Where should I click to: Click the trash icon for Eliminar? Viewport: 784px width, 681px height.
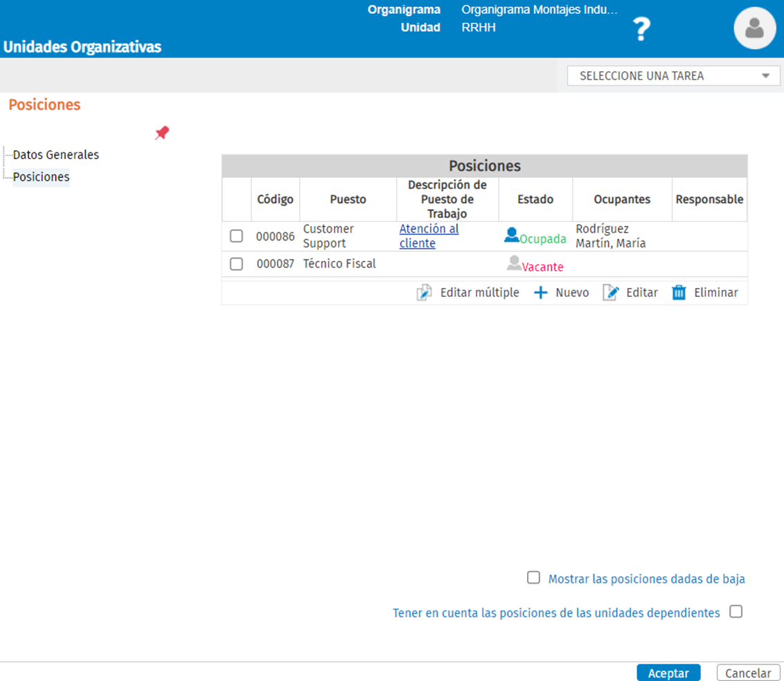coord(679,292)
